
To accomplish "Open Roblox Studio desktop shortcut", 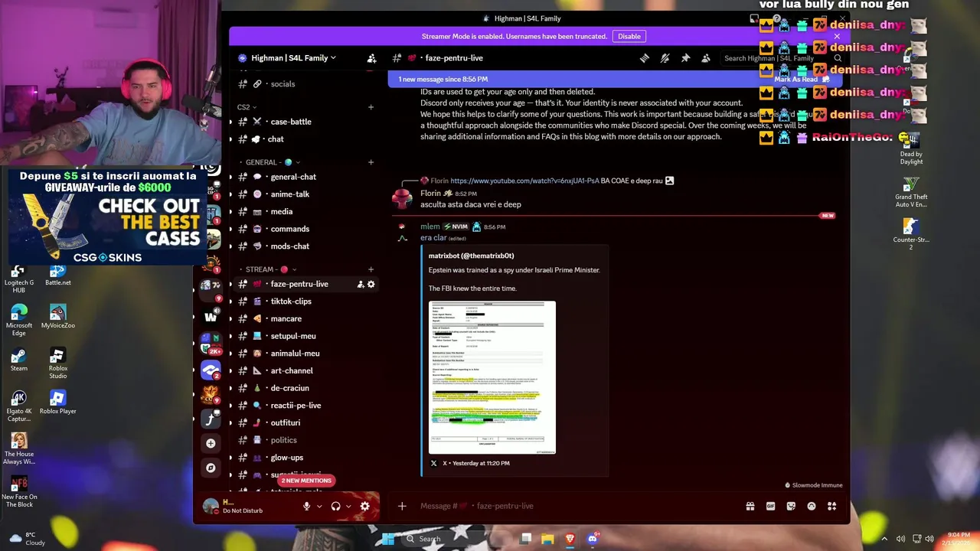I will coord(57,364).
